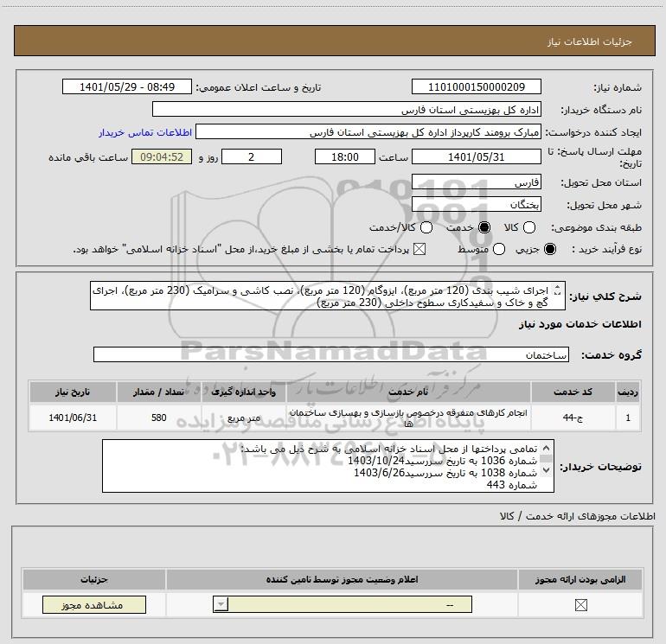
Task: Click the deadline date field 1401/05/31
Action: coord(476,157)
